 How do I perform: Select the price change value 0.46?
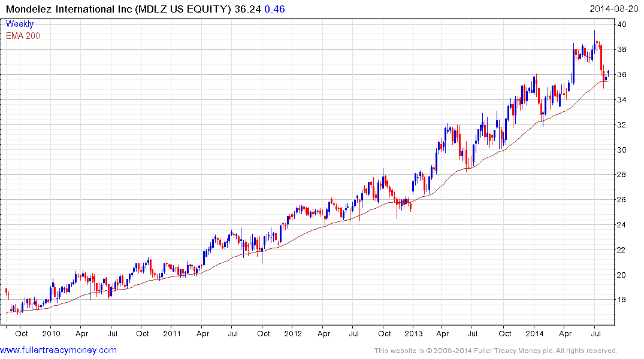[274, 9]
